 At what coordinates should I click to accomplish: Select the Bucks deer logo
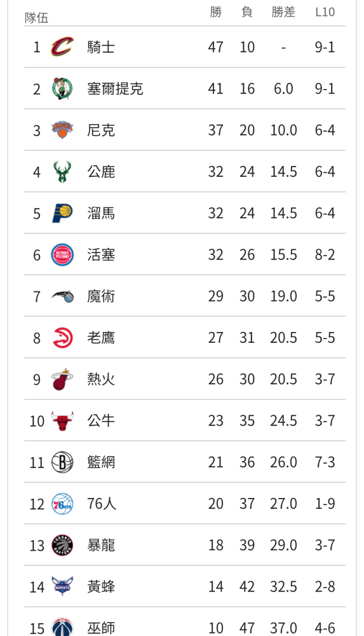pos(62,172)
